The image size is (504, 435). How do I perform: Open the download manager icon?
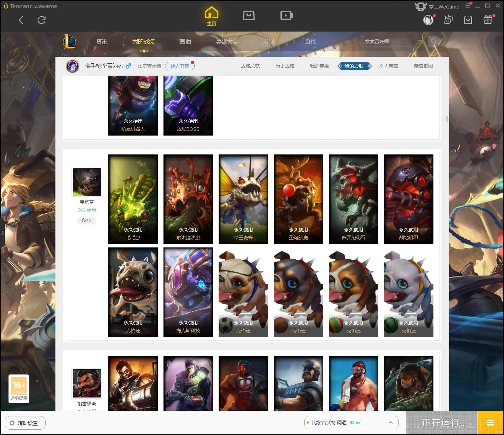[x=468, y=20]
